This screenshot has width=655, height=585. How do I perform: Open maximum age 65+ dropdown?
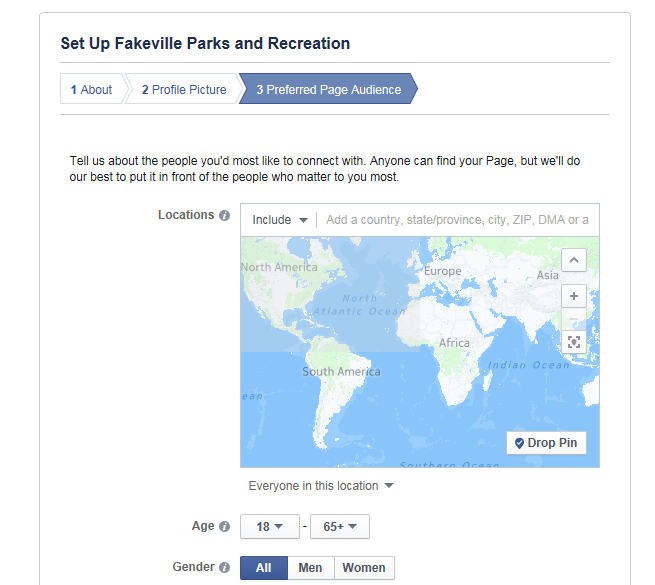[x=340, y=526]
